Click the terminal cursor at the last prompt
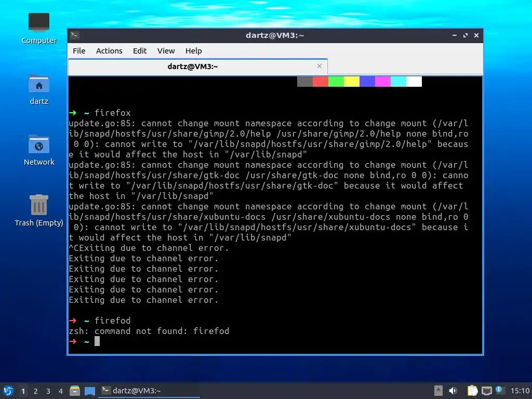The image size is (532, 399). pos(97,341)
